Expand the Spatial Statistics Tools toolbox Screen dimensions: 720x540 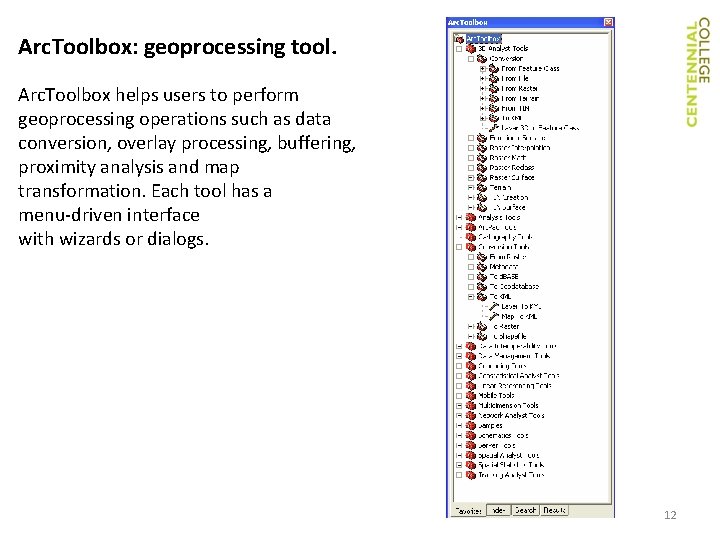(459, 465)
